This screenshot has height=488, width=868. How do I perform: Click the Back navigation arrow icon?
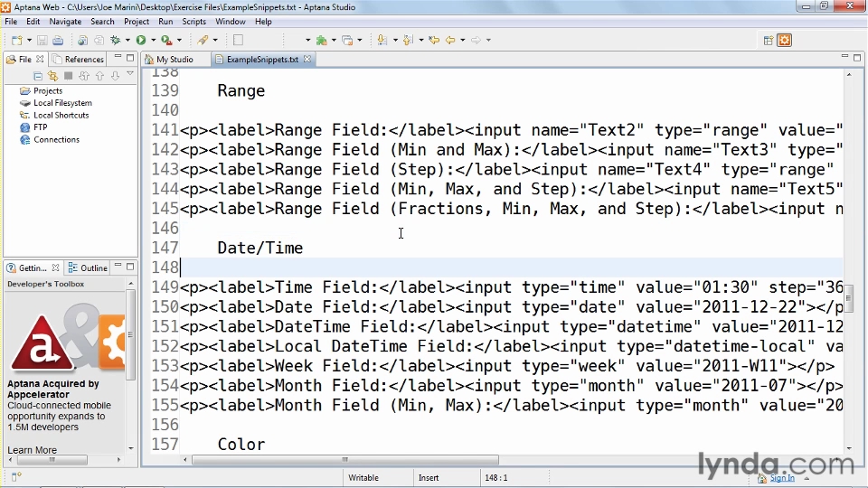450,40
